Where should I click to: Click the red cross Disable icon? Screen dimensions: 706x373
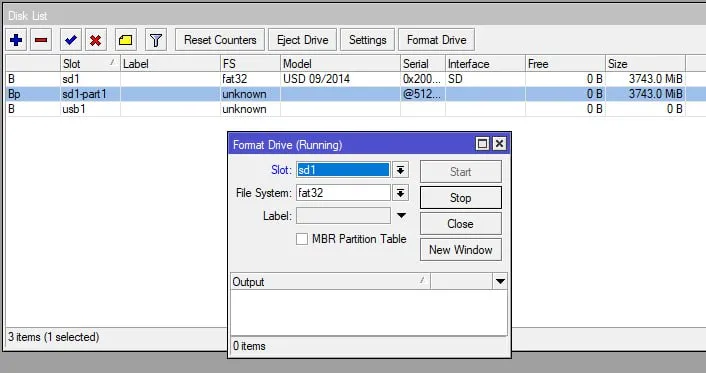[x=95, y=40]
